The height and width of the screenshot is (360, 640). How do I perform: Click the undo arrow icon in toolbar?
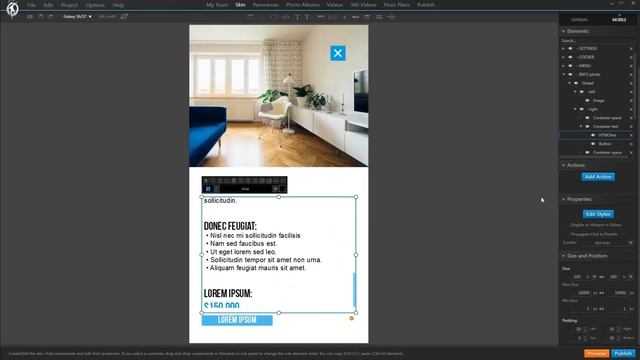coord(41,17)
